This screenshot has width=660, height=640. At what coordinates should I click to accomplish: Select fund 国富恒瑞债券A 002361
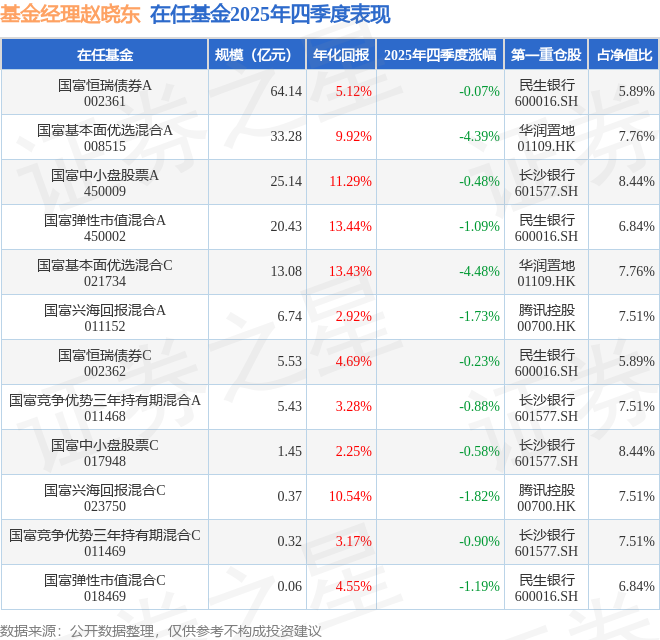(105, 93)
